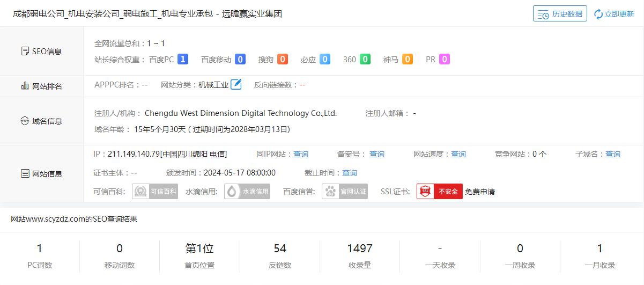Query the website speed
The height and width of the screenshot is (285, 644).
458,154
